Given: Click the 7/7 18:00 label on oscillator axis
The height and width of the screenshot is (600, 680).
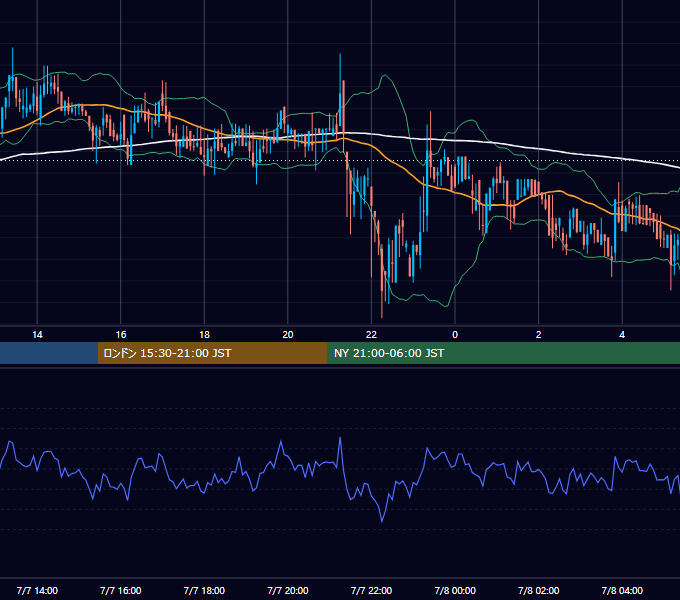Looking at the screenshot, I should click(204, 590).
